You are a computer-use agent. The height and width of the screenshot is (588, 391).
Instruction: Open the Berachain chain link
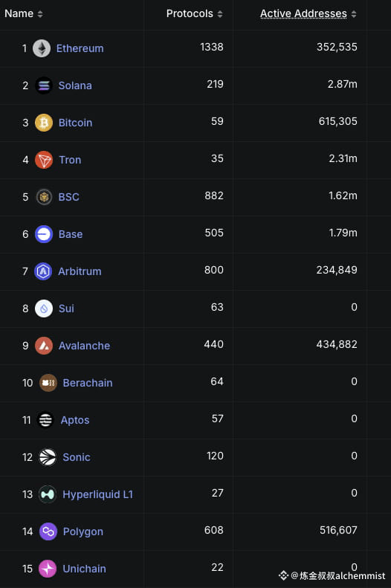pyautogui.click(x=88, y=383)
